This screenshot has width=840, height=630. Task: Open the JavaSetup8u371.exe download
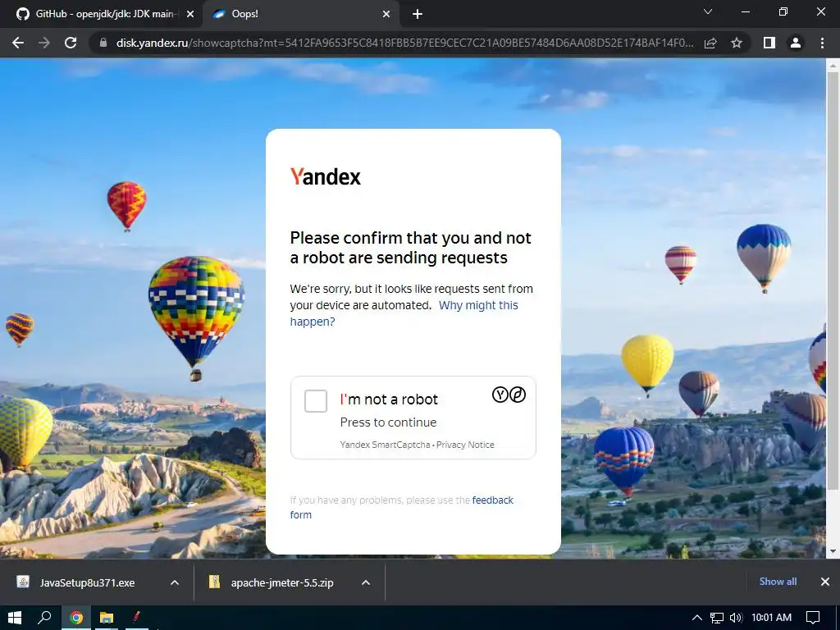pos(85,583)
